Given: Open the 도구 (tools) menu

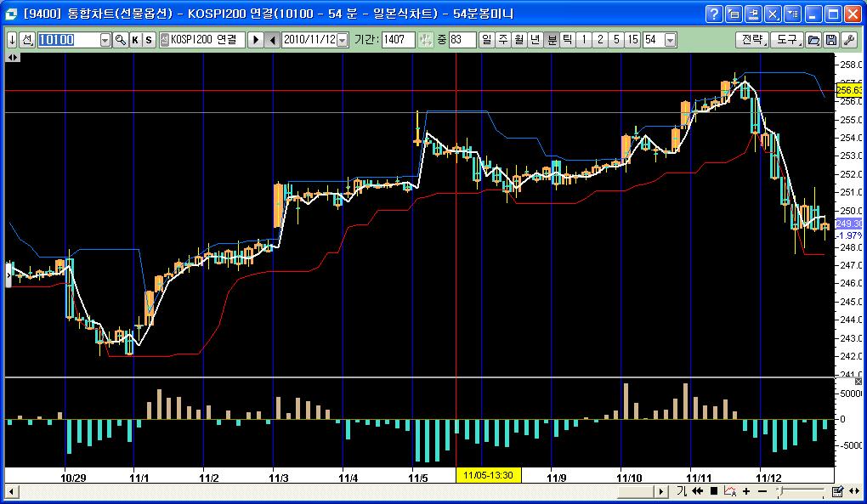Looking at the screenshot, I should pos(786,40).
